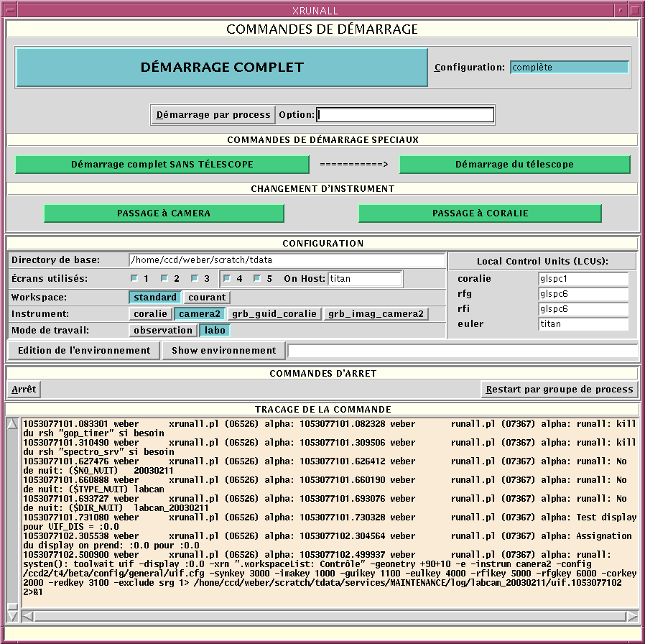Screen dimensions: 645x644
Task: Toggle screen 3 checkbox
Action: [x=195, y=279]
